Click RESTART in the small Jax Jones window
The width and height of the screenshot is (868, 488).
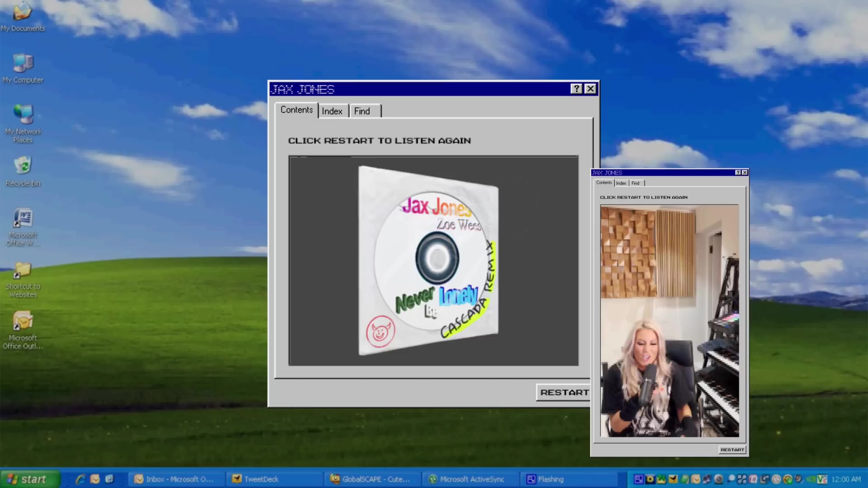click(732, 450)
